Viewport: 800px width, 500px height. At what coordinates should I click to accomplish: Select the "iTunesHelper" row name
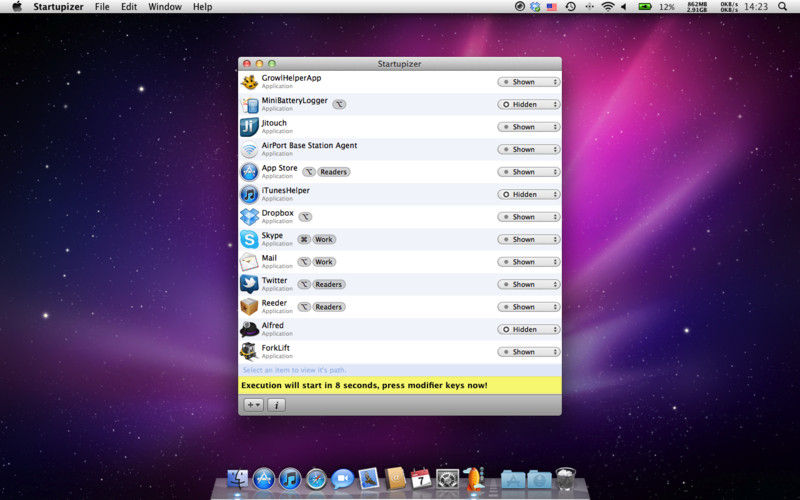285,190
